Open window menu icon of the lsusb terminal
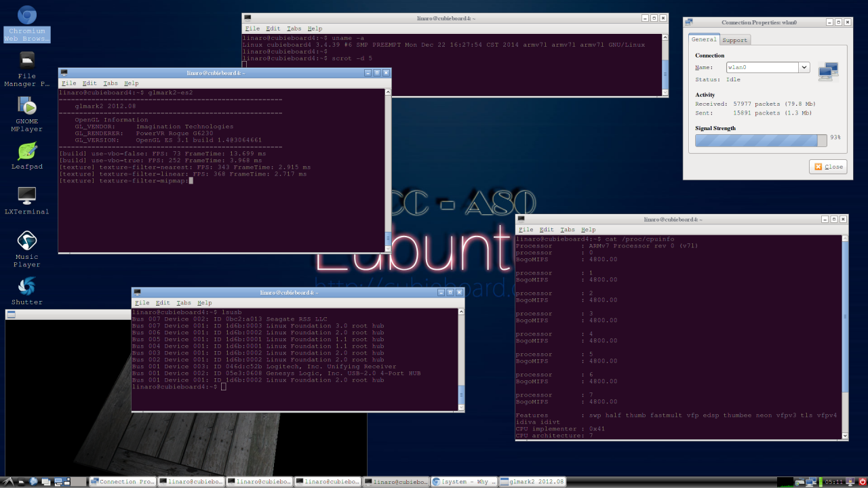The height and width of the screenshot is (488, 868). [x=137, y=292]
